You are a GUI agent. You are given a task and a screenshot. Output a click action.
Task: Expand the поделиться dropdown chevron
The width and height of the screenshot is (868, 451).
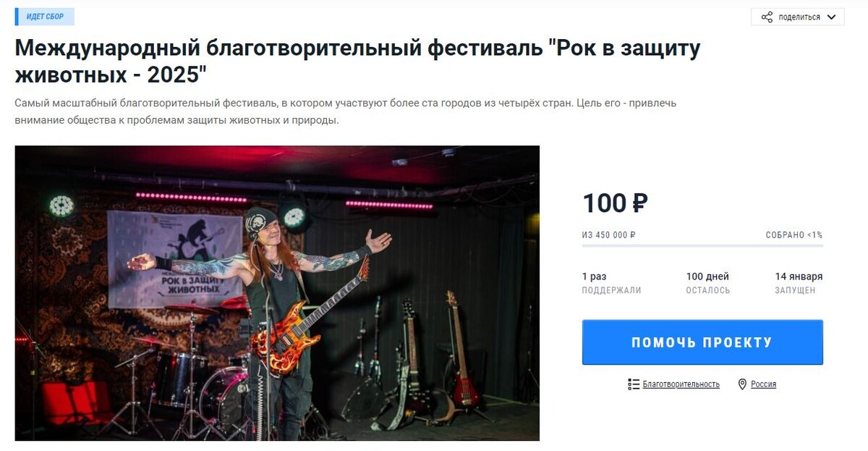point(831,17)
